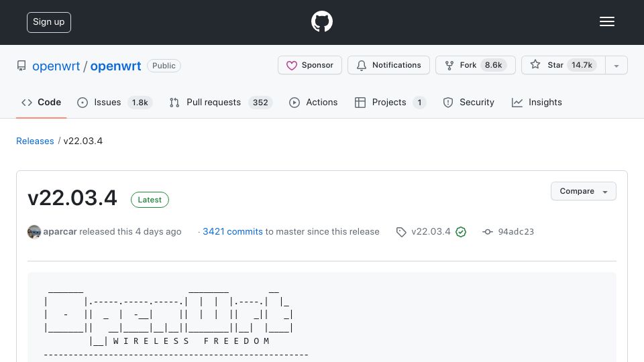Star the openwrt repository
The image size is (644, 362).
[563, 65]
